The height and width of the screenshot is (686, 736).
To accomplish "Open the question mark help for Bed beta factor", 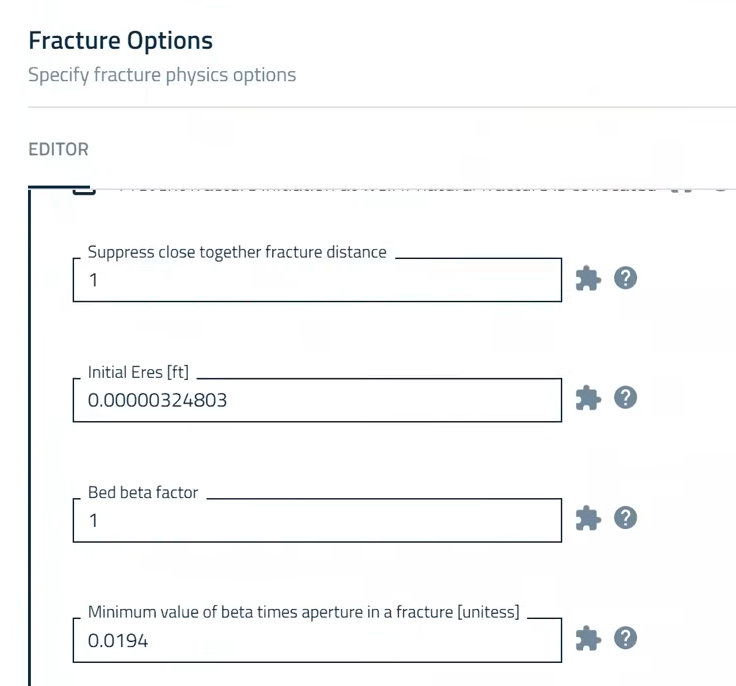I will point(625,518).
